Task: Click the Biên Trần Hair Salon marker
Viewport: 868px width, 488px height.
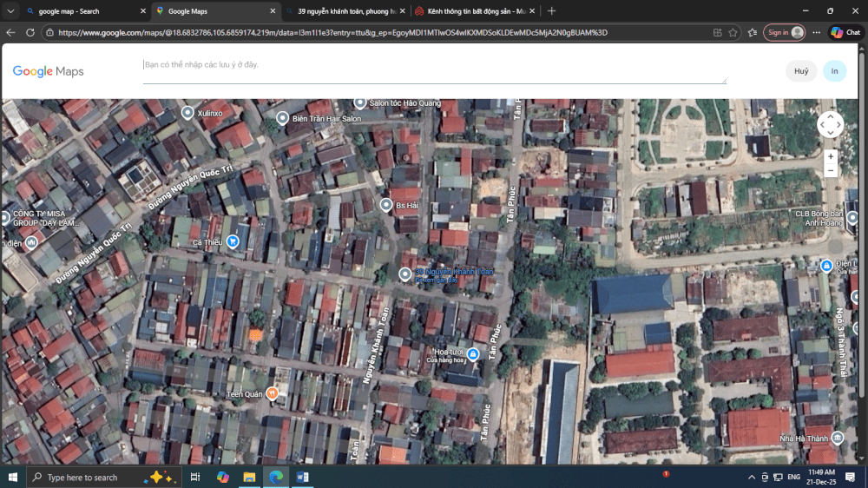Action: (282, 118)
